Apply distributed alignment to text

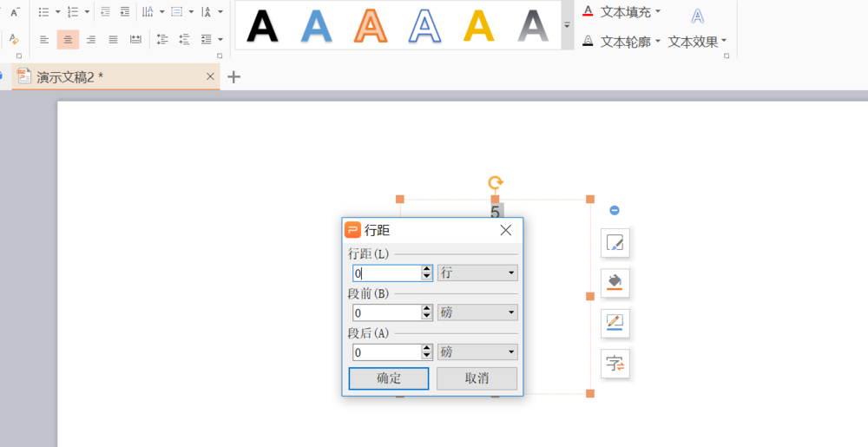[x=135, y=39]
